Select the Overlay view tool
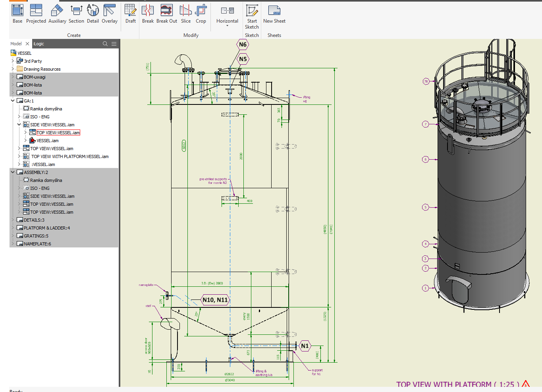Image resolution: width=542 pixels, height=392 pixels. (x=110, y=14)
